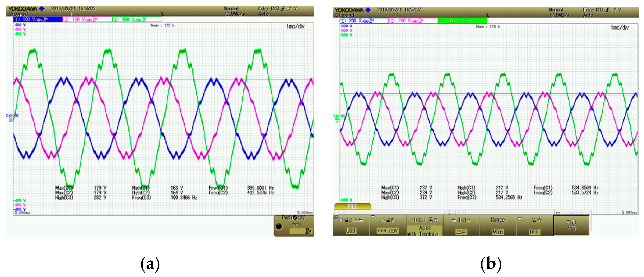The image size is (644, 277).
Task: Toggle the 압축 OFF softkey
Action: click(x=535, y=225)
